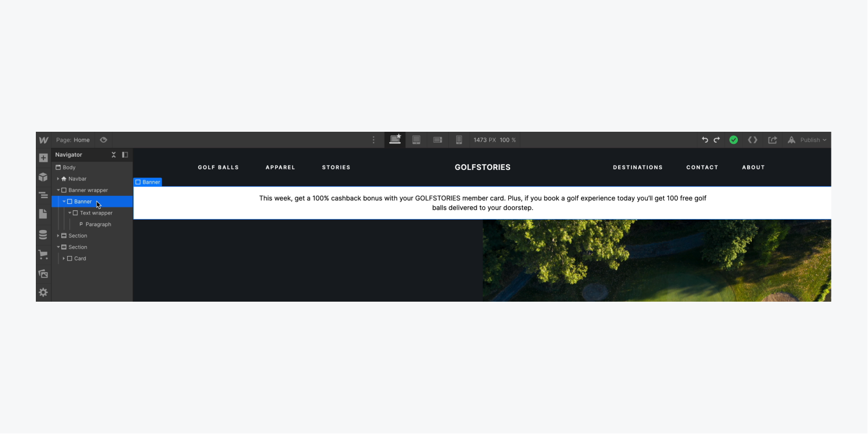Select Navbar in the Navigator
Image resolution: width=868 pixels, height=434 pixels.
[73, 179]
